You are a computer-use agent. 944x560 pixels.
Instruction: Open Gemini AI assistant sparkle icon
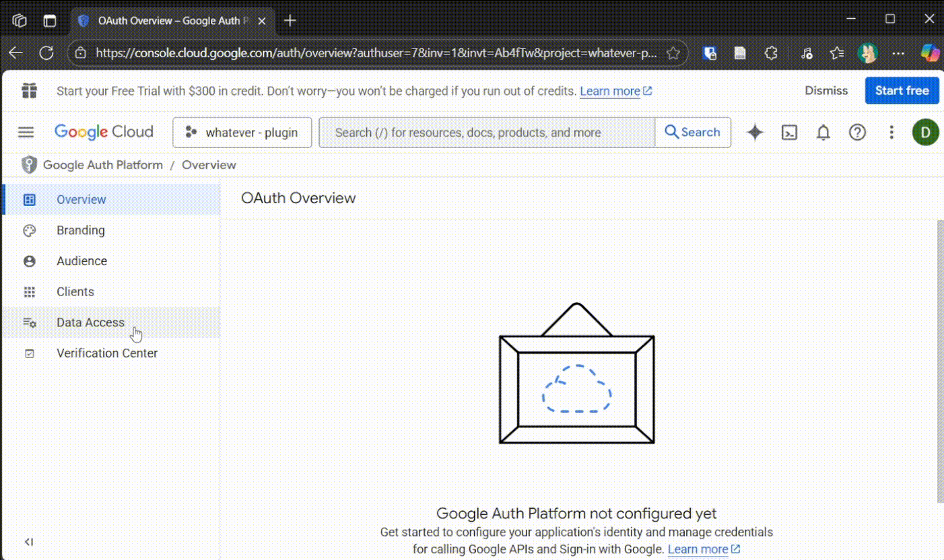[755, 133]
